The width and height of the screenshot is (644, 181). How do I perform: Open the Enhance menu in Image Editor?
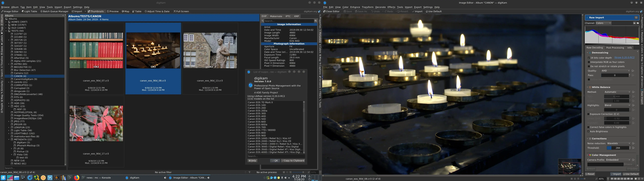click(355, 7)
